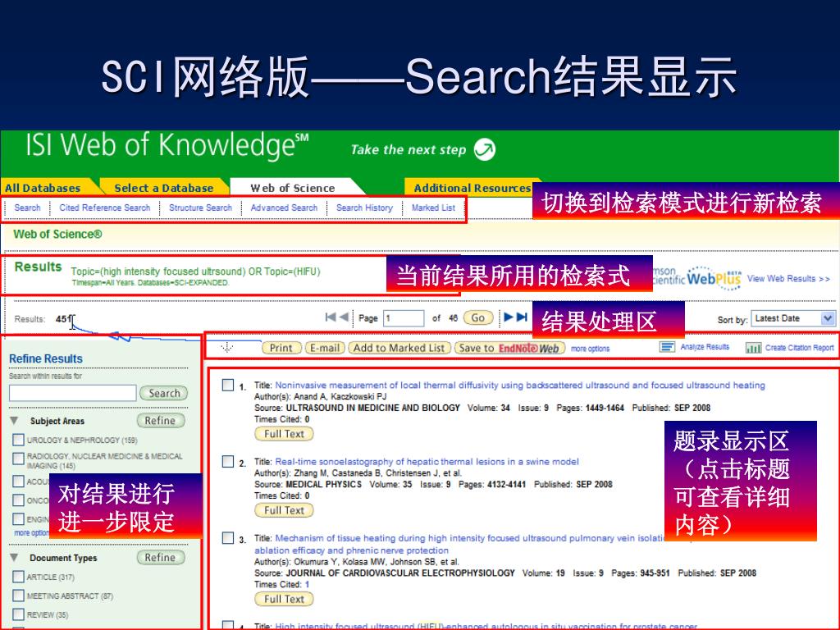Check the Urology & Nephrology subject area
Viewport: 840px width, 630px height.
point(18,440)
